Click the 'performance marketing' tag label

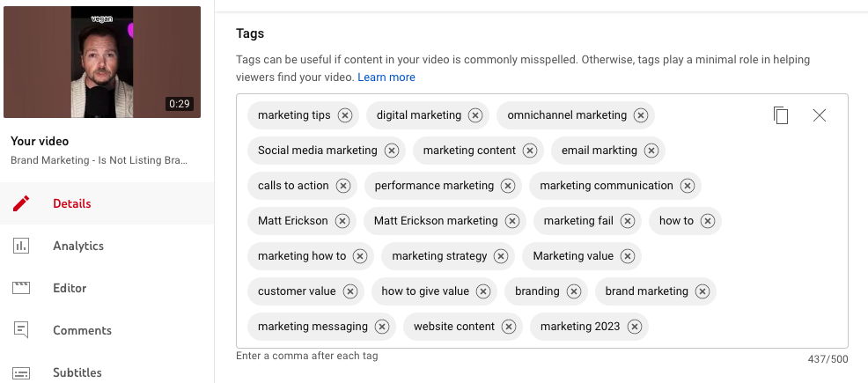coord(434,186)
